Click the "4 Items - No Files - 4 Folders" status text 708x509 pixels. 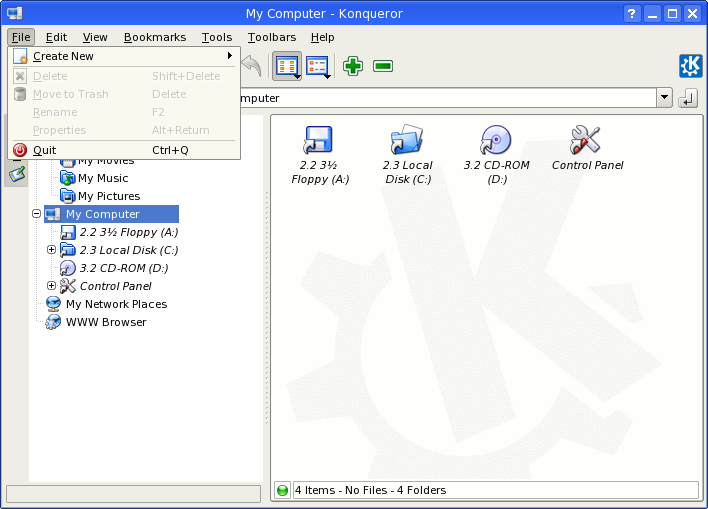371,490
